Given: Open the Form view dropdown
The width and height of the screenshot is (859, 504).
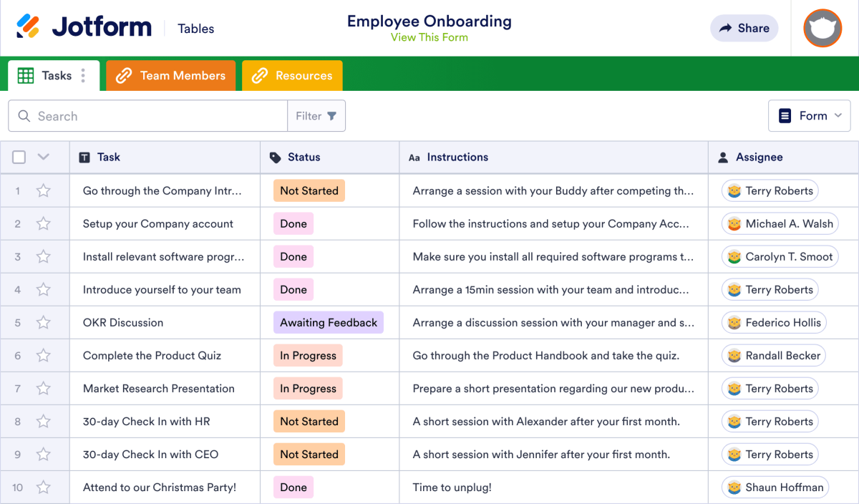Looking at the screenshot, I should pos(810,115).
